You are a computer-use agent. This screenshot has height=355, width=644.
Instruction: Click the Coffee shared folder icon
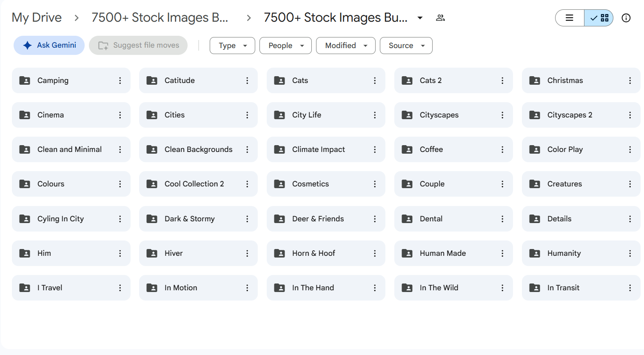(x=407, y=149)
